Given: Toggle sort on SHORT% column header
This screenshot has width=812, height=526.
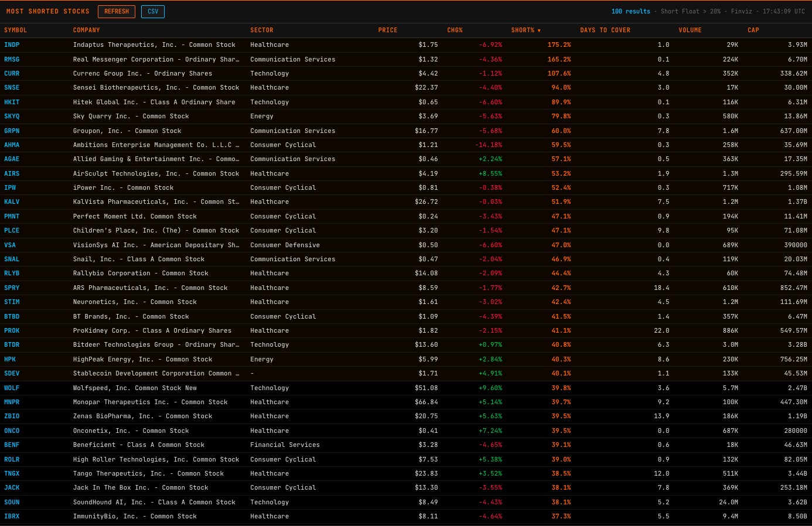Looking at the screenshot, I should coord(526,30).
